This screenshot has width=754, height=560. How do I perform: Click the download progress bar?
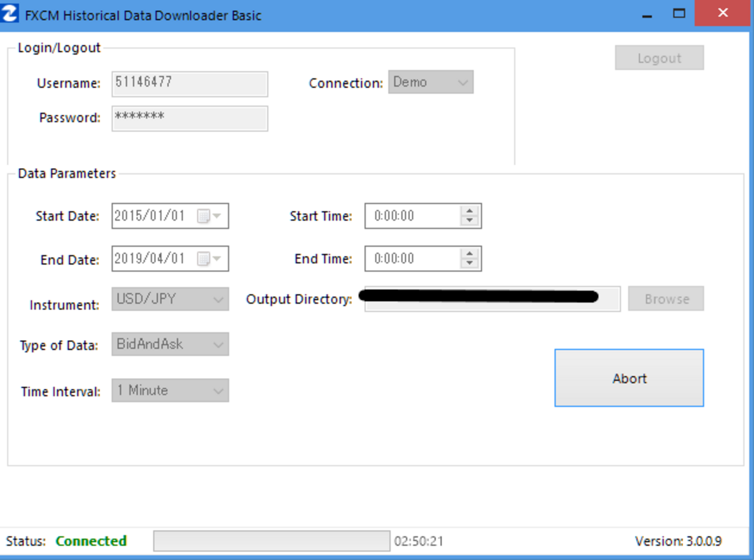(272, 541)
